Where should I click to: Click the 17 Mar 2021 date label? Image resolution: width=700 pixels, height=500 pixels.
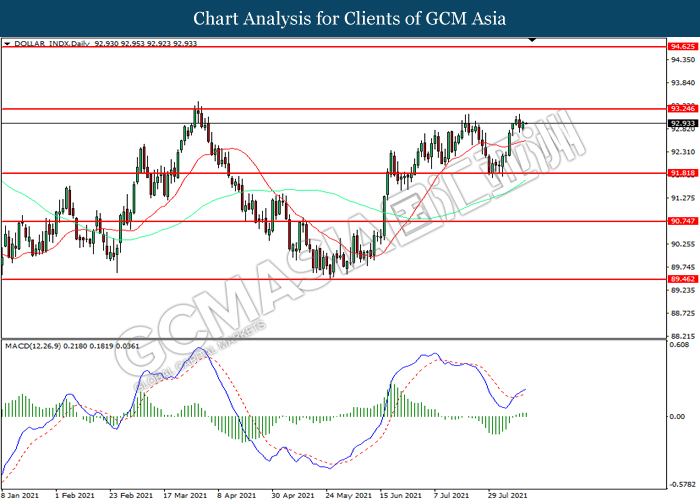(x=186, y=494)
